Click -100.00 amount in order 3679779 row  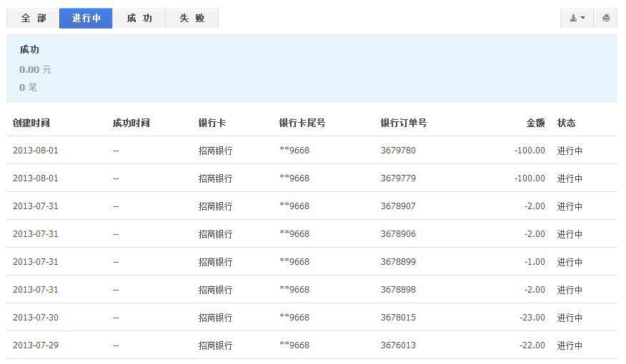pyautogui.click(x=530, y=178)
